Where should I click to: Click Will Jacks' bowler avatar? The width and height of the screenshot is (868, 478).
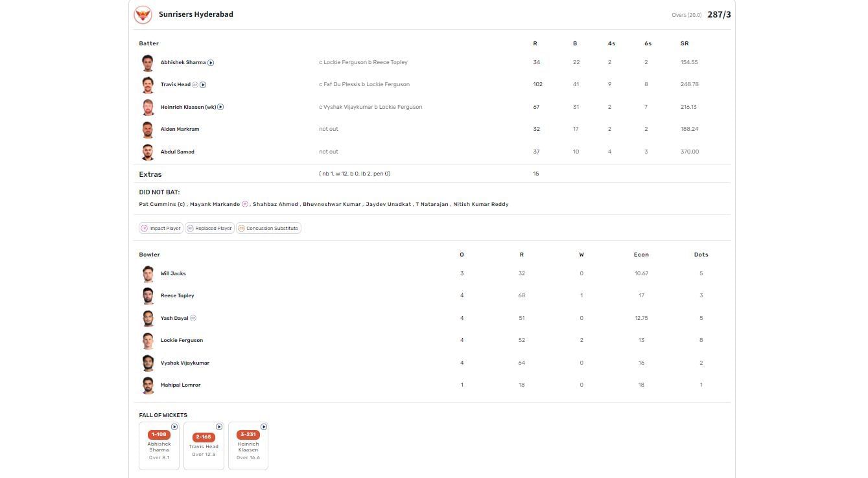pyautogui.click(x=148, y=273)
